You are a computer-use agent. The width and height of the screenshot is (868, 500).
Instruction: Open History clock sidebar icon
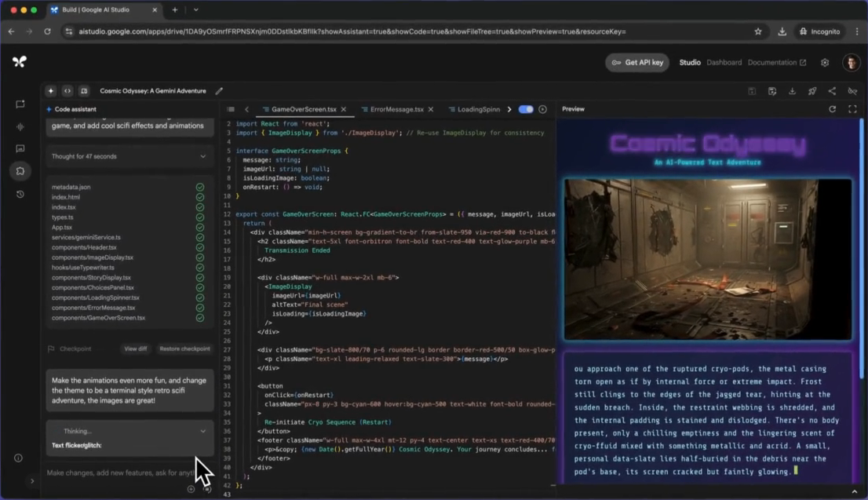click(x=20, y=195)
